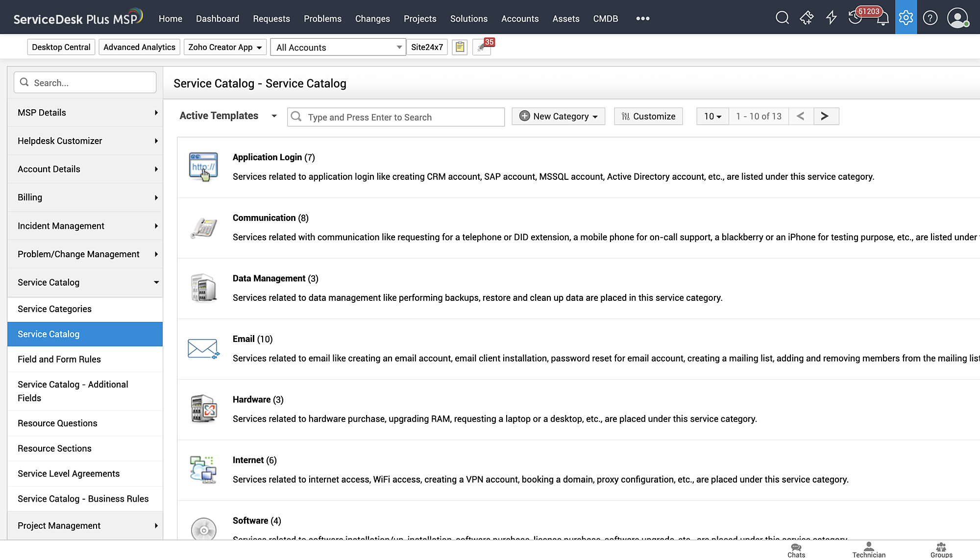980x558 pixels.
Task: Open the Requests menu tab
Action: (271, 19)
